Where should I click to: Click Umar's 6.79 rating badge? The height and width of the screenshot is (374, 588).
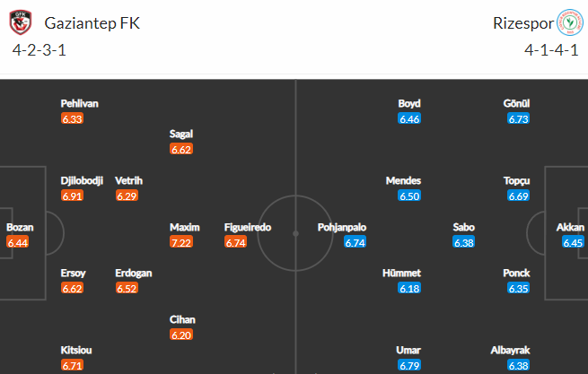click(409, 365)
